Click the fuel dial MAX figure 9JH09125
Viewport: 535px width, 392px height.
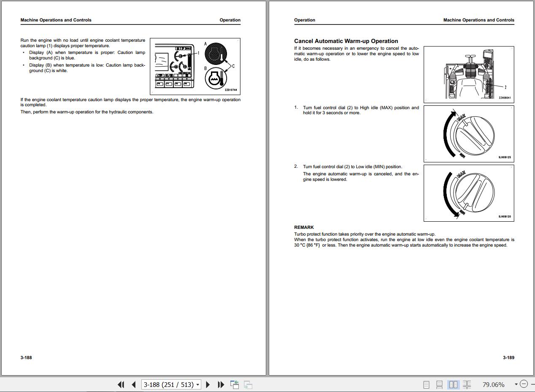(469, 134)
